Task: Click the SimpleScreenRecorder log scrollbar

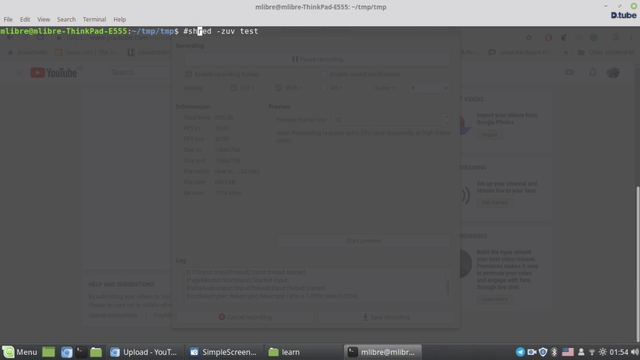Action: [x=448, y=287]
